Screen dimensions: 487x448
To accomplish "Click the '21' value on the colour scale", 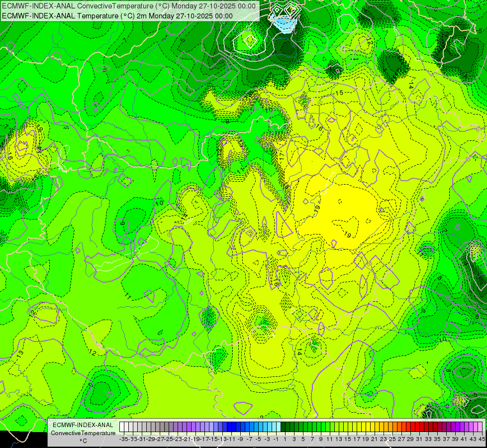I will 374,439.
